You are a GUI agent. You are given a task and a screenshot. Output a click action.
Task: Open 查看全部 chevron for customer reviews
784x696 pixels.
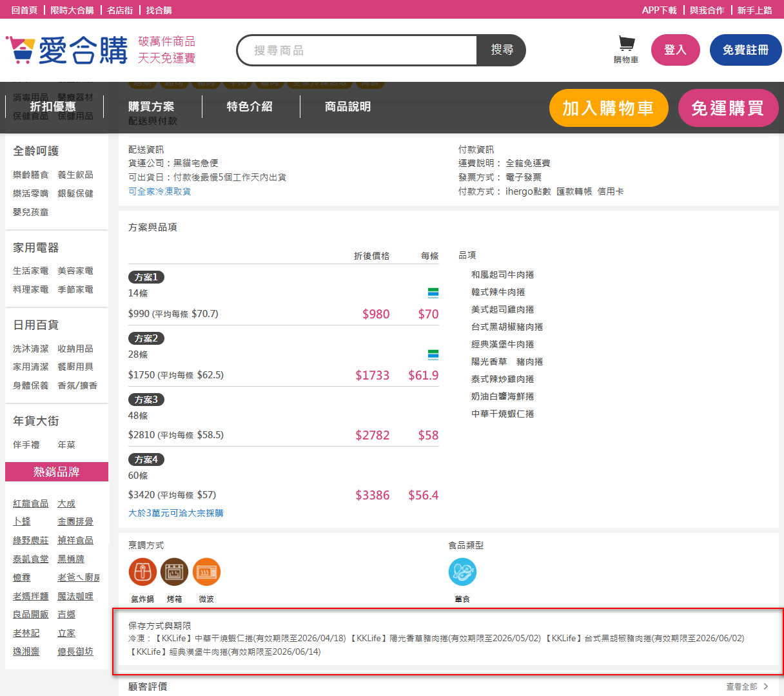766,686
